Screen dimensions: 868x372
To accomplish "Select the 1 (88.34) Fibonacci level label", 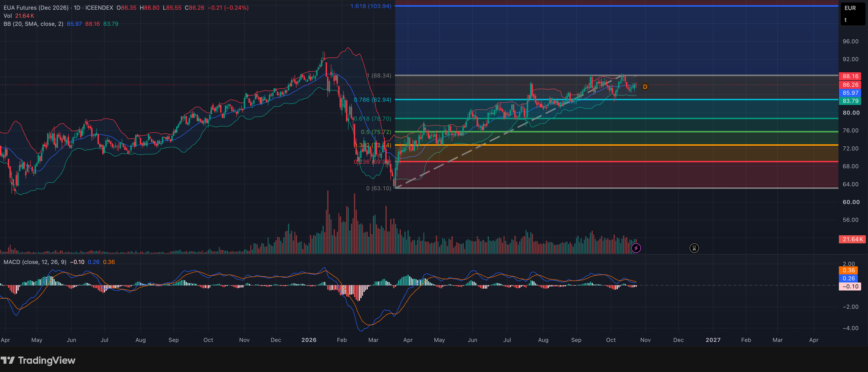I will (379, 75).
